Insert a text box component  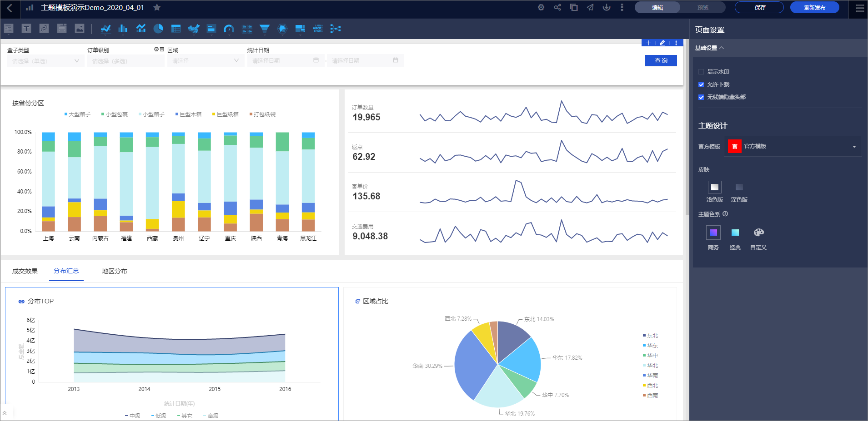pyautogui.click(x=26, y=29)
